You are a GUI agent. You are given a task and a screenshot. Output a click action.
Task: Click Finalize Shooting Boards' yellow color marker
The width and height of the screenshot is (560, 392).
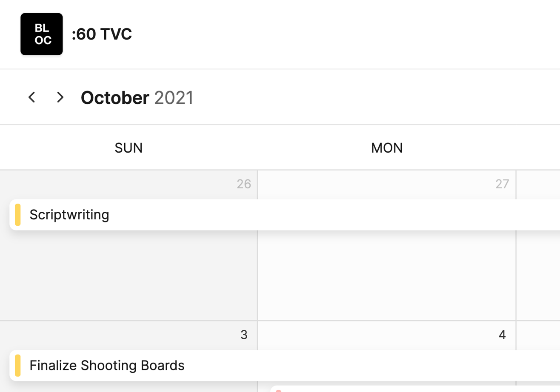[18, 365]
